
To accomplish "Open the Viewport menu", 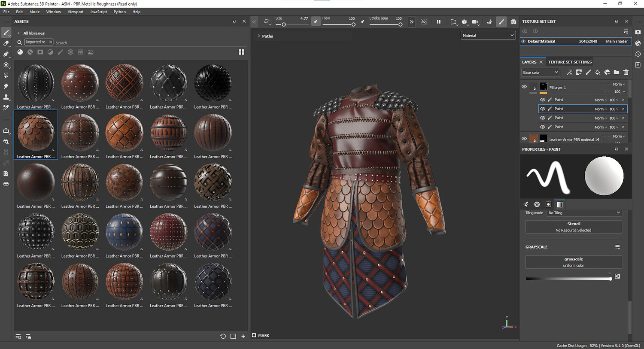I will pos(76,12).
